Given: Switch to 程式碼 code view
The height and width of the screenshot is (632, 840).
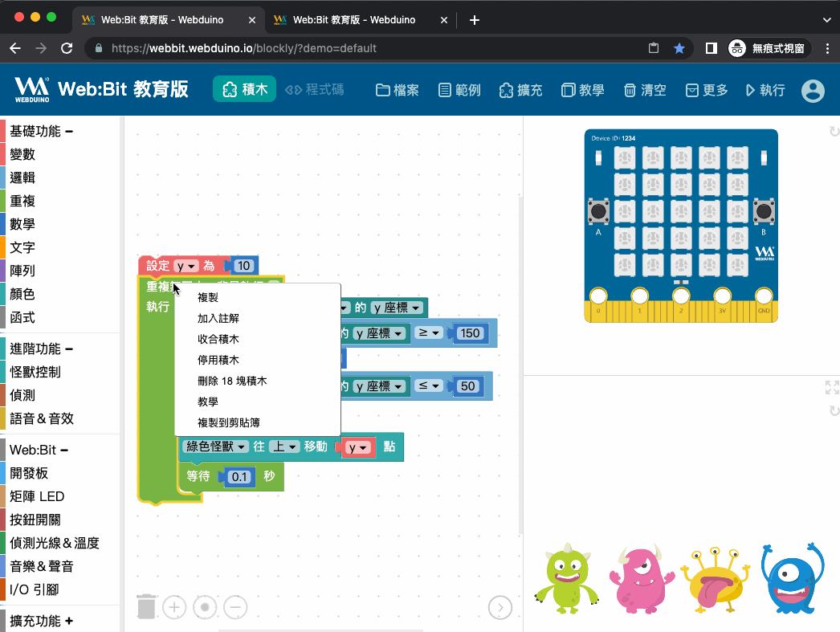Looking at the screenshot, I should (x=315, y=90).
